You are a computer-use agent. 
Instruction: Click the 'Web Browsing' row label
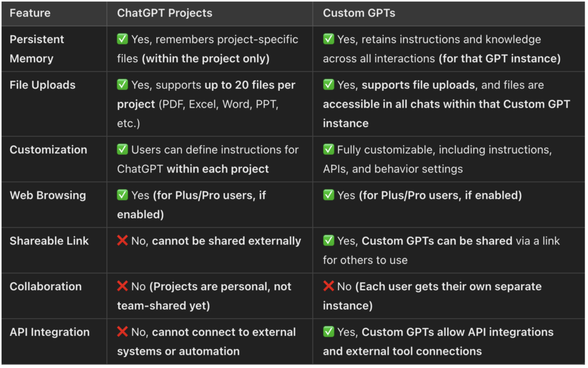(x=48, y=195)
